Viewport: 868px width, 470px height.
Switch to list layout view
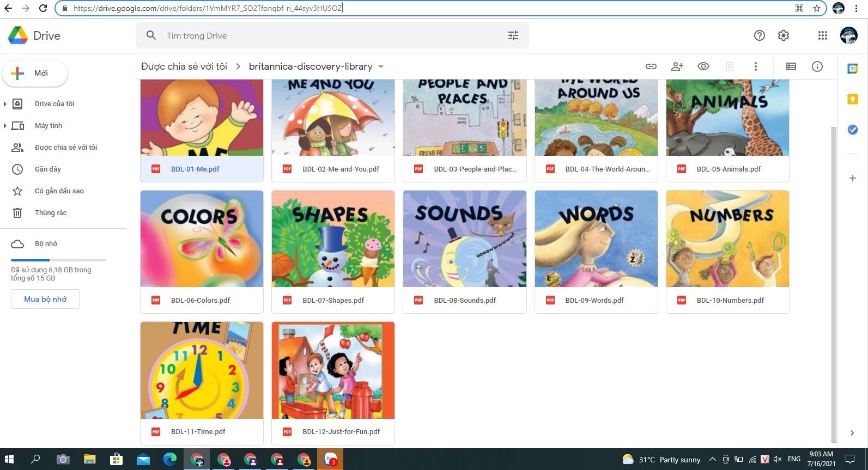coord(791,66)
